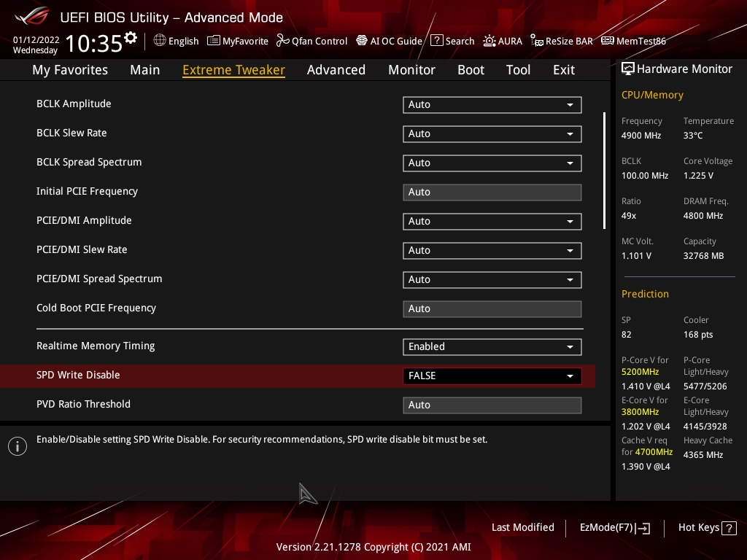The height and width of the screenshot is (560, 747).
Task: Click the Search question mark icon
Action: 437,41
